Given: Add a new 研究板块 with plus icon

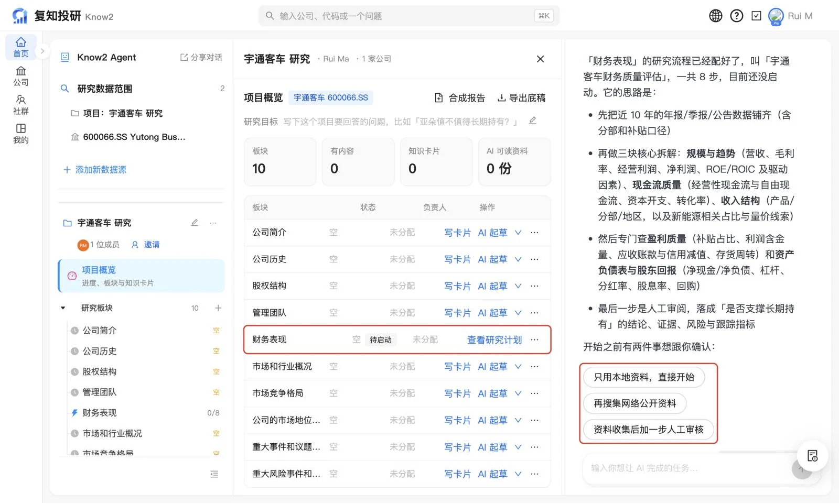Looking at the screenshot, I should (x=218, y=308).
